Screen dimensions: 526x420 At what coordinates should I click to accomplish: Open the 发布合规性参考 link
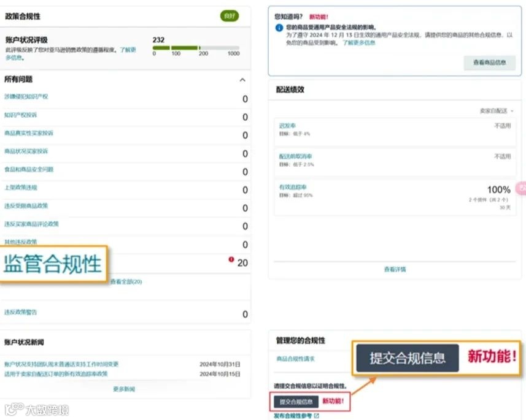click(293, 416)
